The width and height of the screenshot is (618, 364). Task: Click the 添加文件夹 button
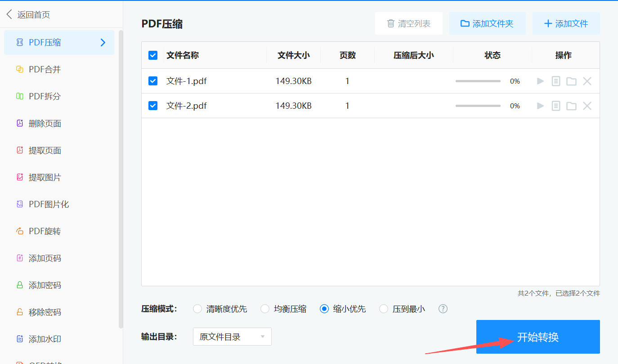pyautogui.click(x=487, y=23)
